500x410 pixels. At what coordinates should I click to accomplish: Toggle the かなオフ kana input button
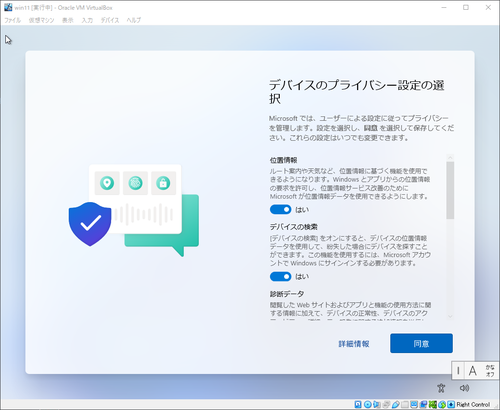pyautogui.click(x=490, y=371)
